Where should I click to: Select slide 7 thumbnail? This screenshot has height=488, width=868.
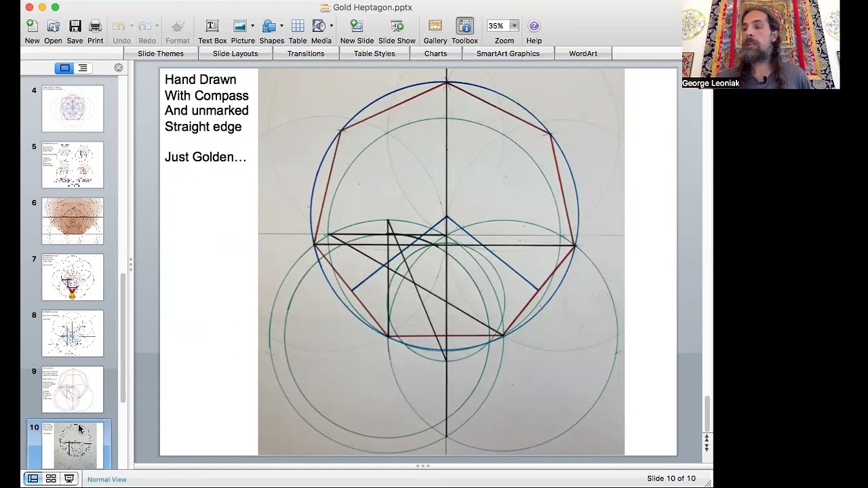[73, 277]
